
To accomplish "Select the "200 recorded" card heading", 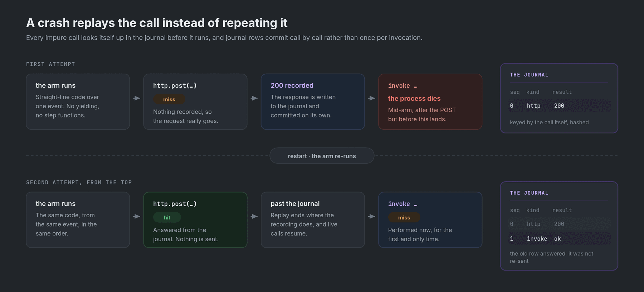I will point(292,85).
